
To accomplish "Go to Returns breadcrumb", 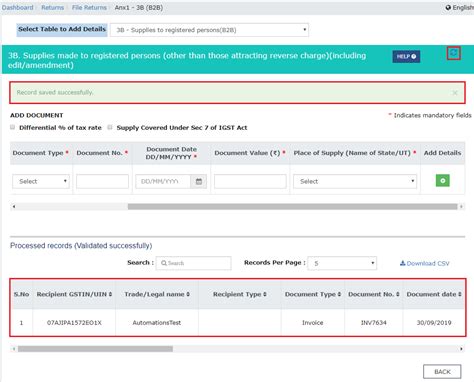I will click(52, 7).
